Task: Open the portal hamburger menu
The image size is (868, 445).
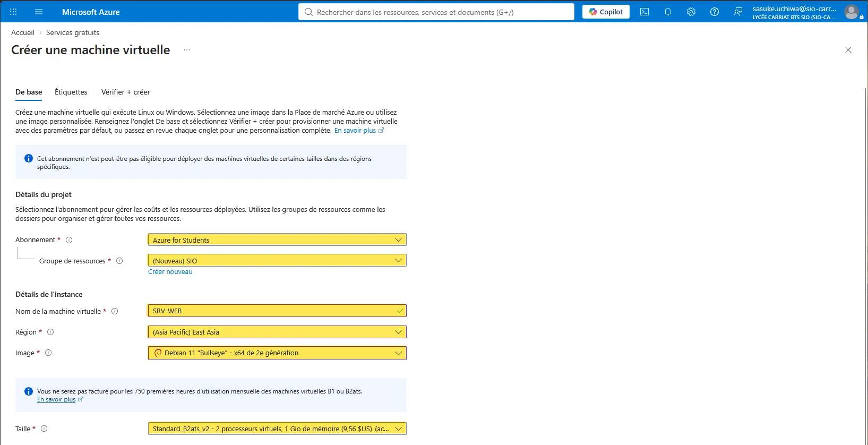Action: pos(39,12)
